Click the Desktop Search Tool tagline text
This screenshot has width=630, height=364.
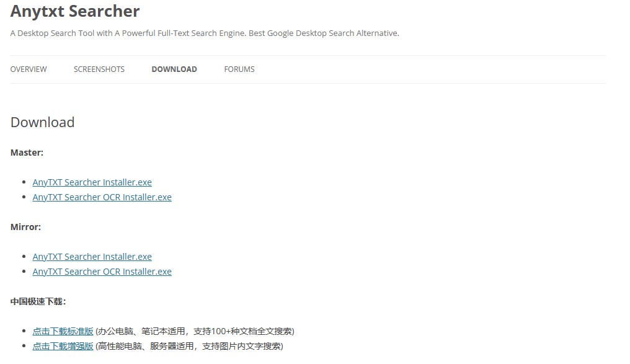pos(205,33)
